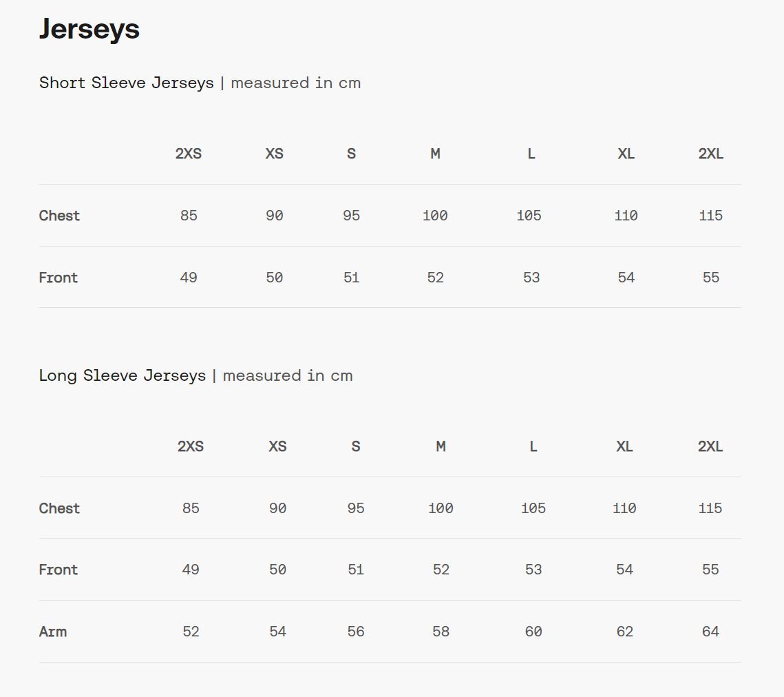Viewport: 784px width, 697px height.
Task: Click the Long Sleeve Jerseys subtitle
Action: pyautogui.click(x=123, y=375)
